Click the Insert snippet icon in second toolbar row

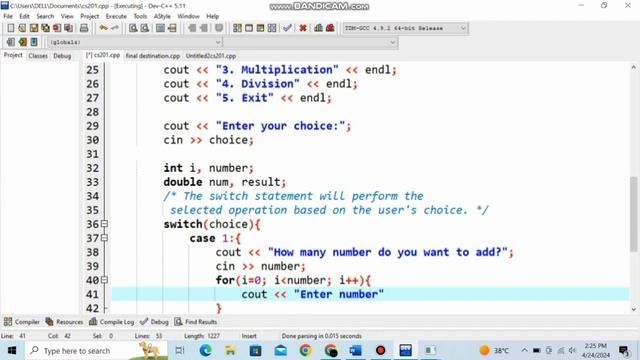point(11,42)
